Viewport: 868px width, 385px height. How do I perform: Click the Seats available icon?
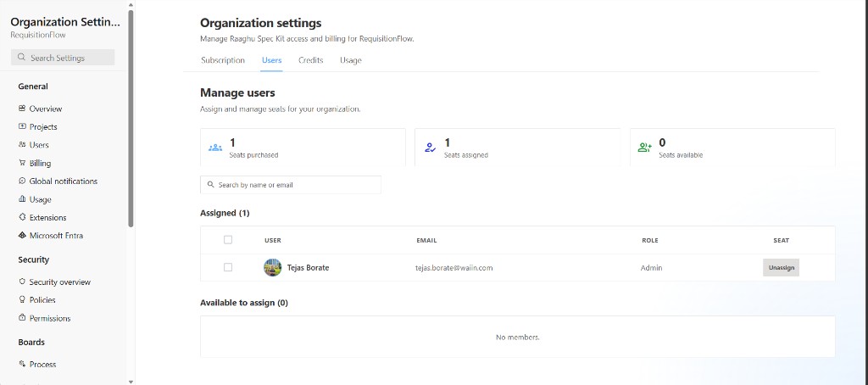[x=645, y=148]
